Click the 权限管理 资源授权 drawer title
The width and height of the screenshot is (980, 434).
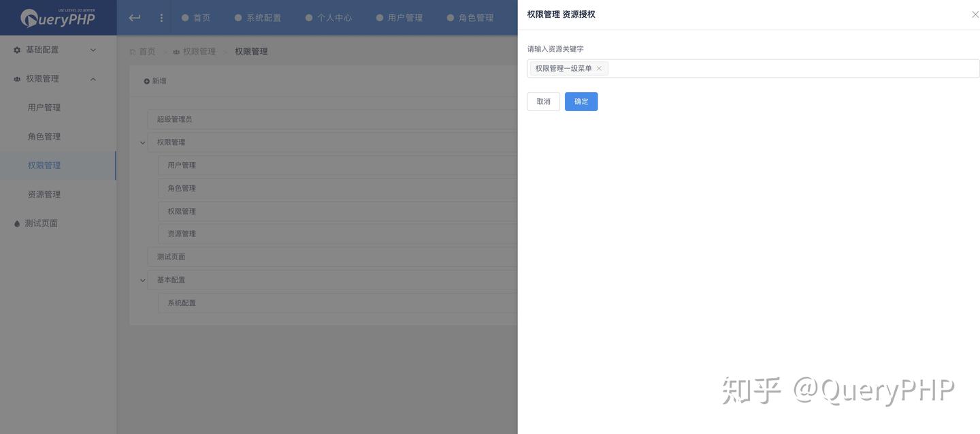(x=561, y=14)
